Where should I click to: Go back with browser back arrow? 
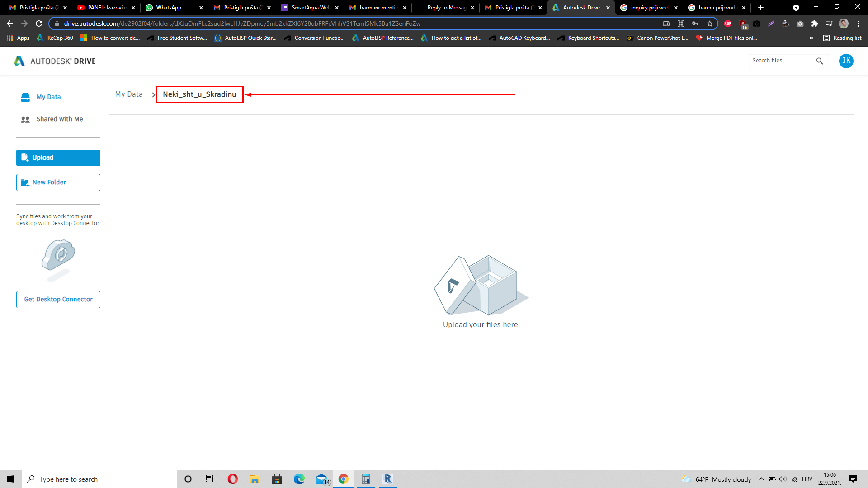tap(10, 23)
